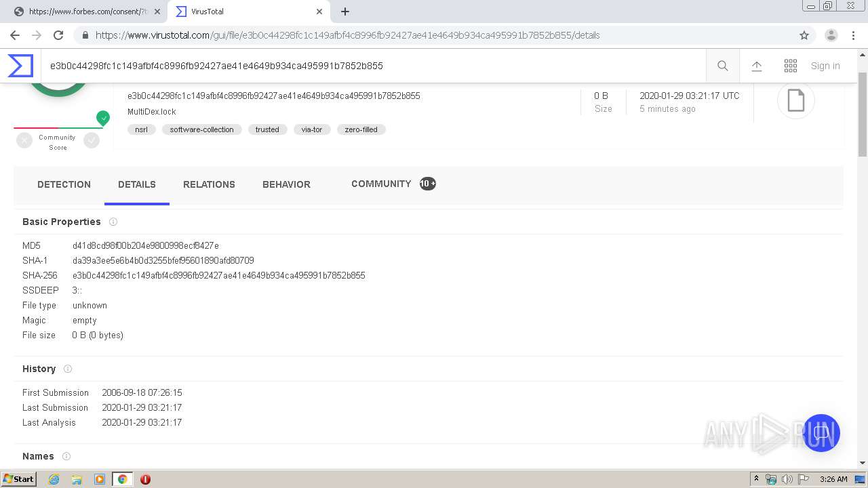Vote harmless with community check icon
The image size is (868, 488).
point(92,140)
